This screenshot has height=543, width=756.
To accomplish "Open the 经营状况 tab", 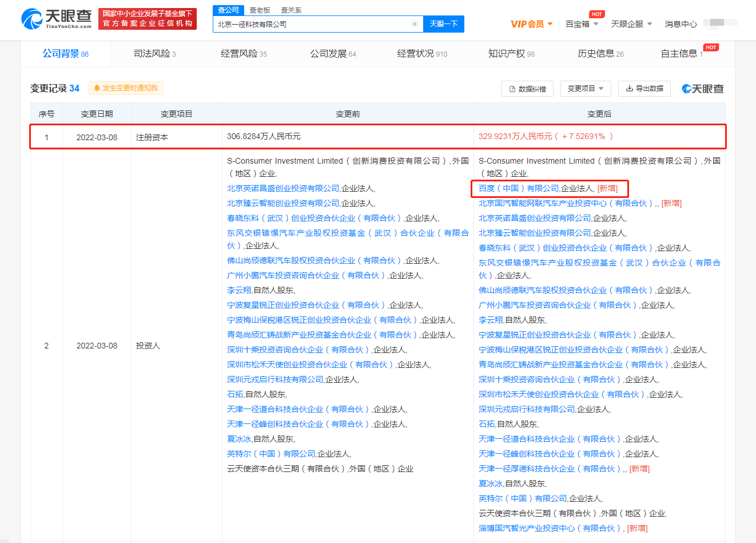I will click(x=422, y=54).
